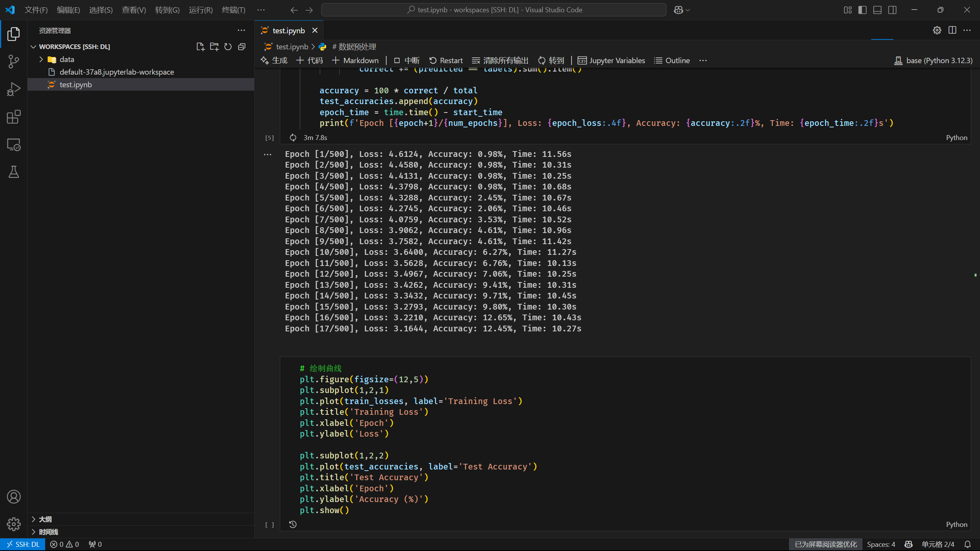Toggle the primary side bar layout

coord(862,10)
